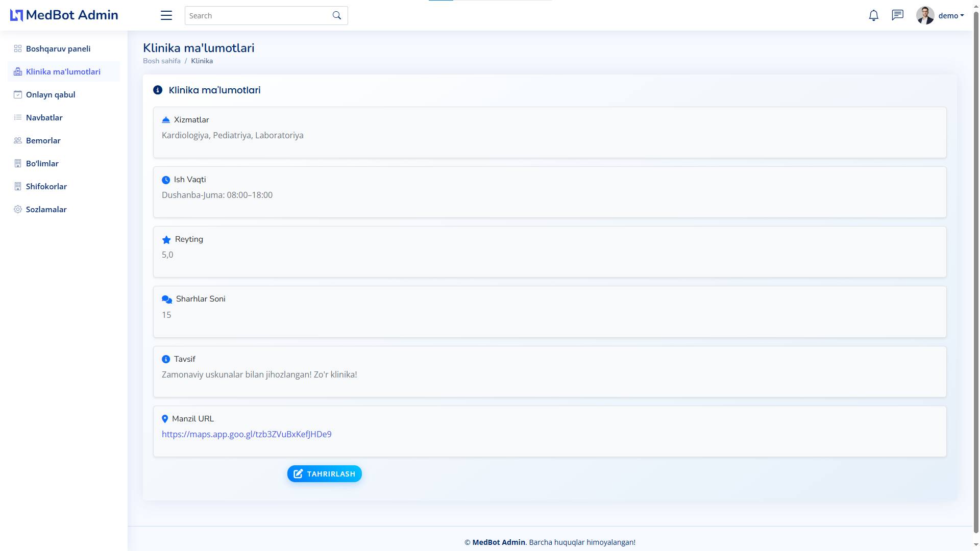Click the Ish Vaqti clock icon
980x551 pixels.
[166, 180]
